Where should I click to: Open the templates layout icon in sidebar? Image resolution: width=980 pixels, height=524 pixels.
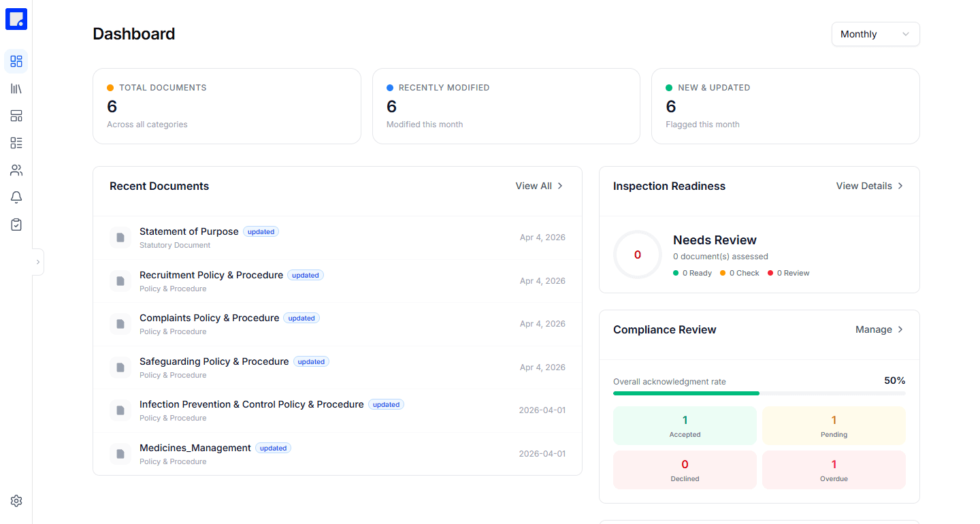[16, 116]
